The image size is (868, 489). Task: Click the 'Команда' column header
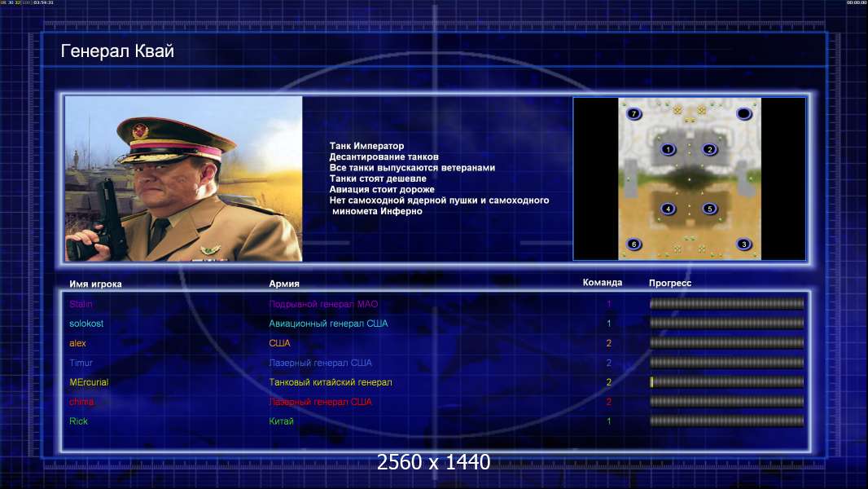603,283
